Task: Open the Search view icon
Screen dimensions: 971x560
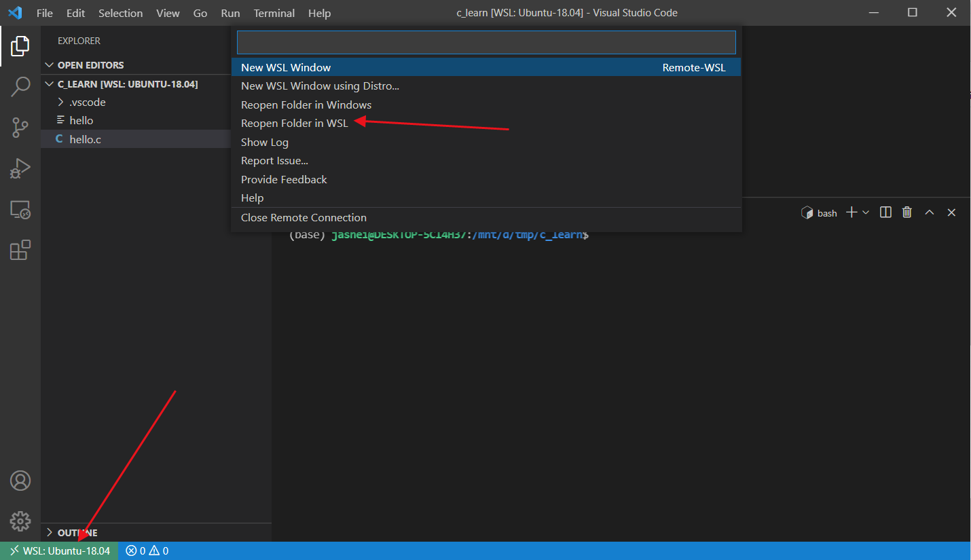Action: pos(20,86)
